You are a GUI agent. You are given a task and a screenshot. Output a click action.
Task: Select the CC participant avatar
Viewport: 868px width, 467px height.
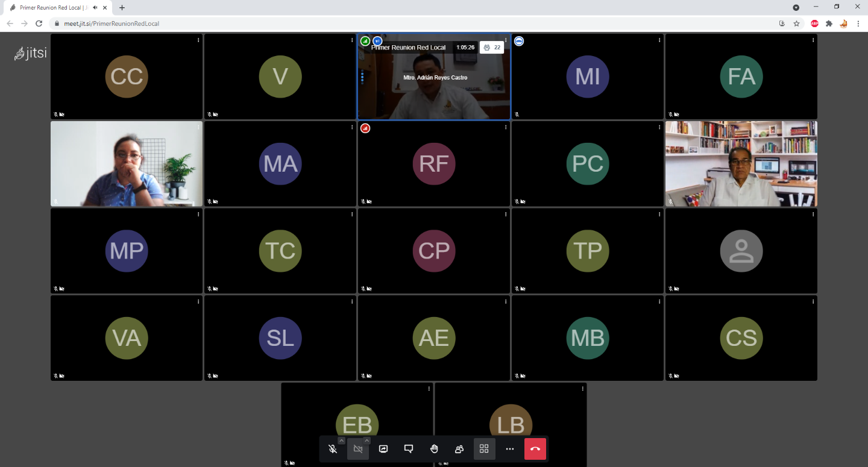[127, 77]
